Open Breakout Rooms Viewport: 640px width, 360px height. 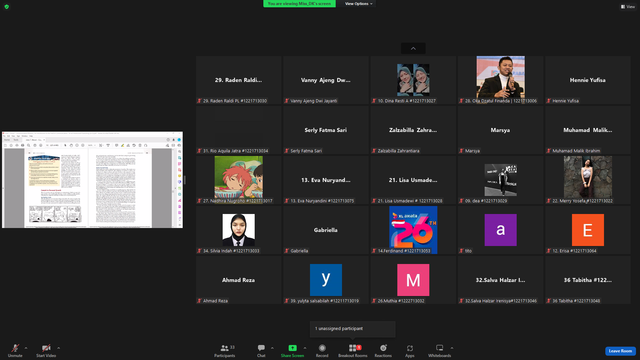pyautogui.click(x=353, y=350)
